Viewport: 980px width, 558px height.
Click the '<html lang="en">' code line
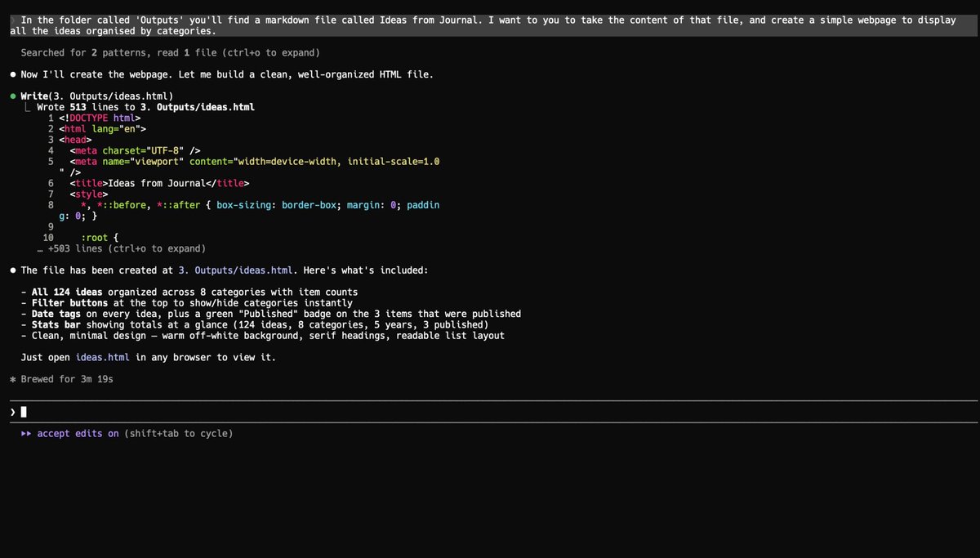click(x=102, y=129)
